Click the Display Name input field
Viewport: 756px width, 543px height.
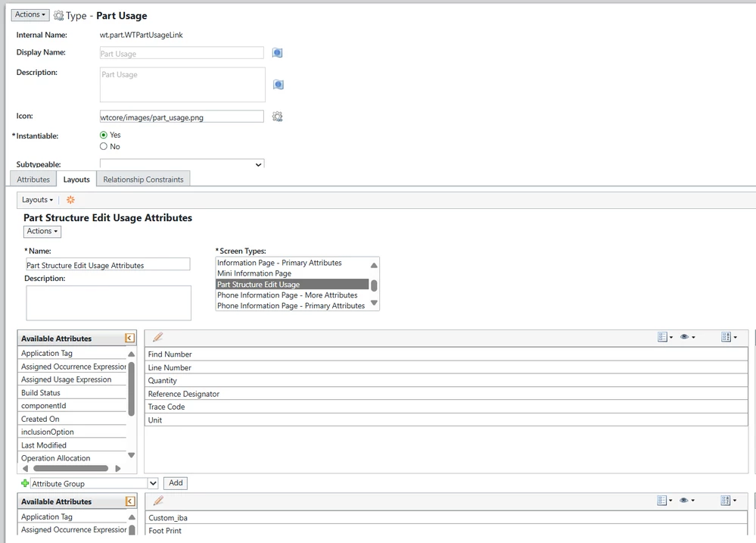point(182,53)
